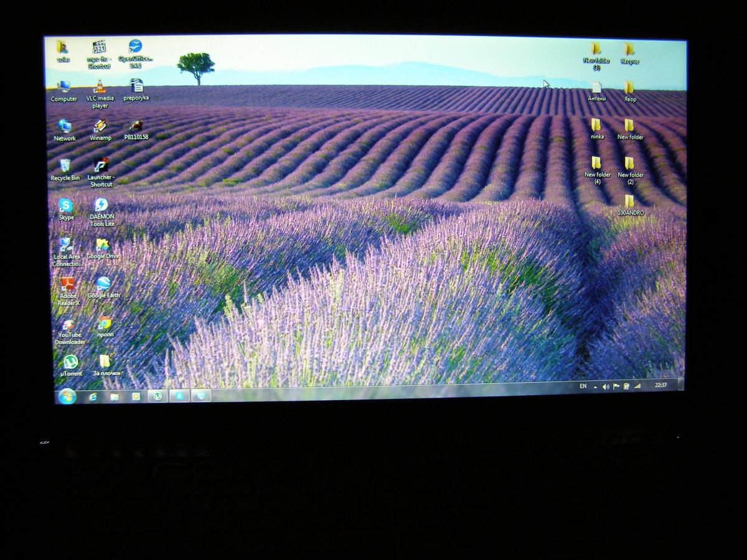Open the Network desktop icon
Viewport: 747px width, 560px height.
click(64, 126)
